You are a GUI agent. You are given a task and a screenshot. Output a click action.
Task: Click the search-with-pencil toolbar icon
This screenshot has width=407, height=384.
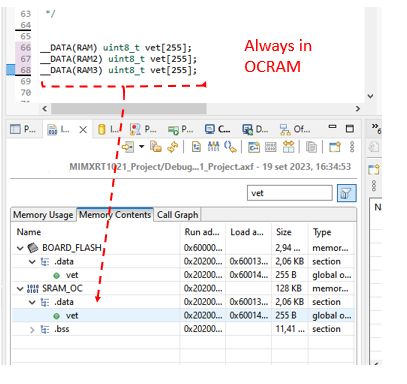pos(230,147)
